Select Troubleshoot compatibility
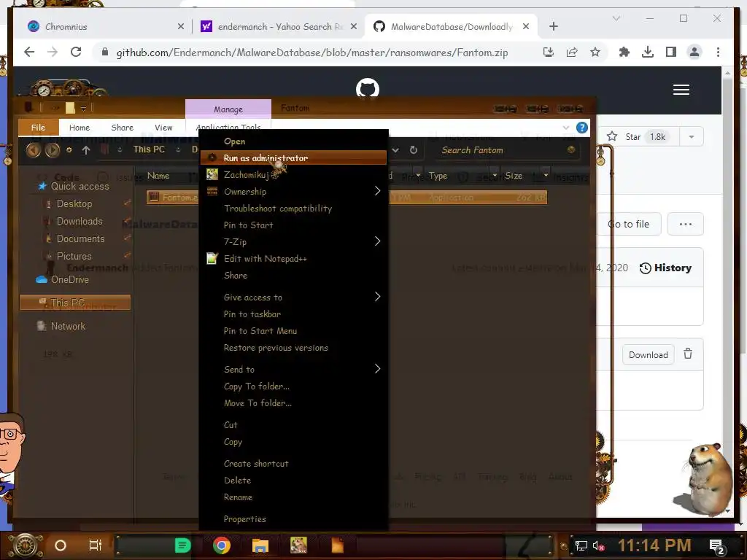 coord(293,208)
